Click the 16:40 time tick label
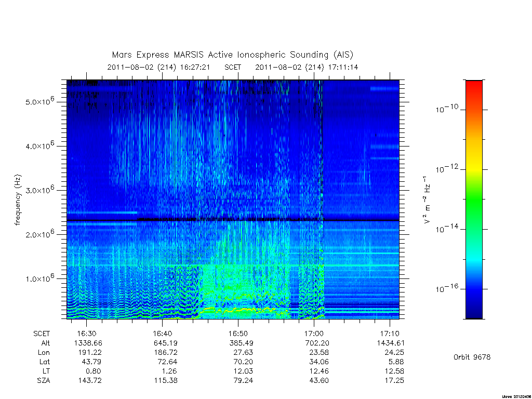The height and width of the screenshot is (399, 532). [x=162, y=334]
